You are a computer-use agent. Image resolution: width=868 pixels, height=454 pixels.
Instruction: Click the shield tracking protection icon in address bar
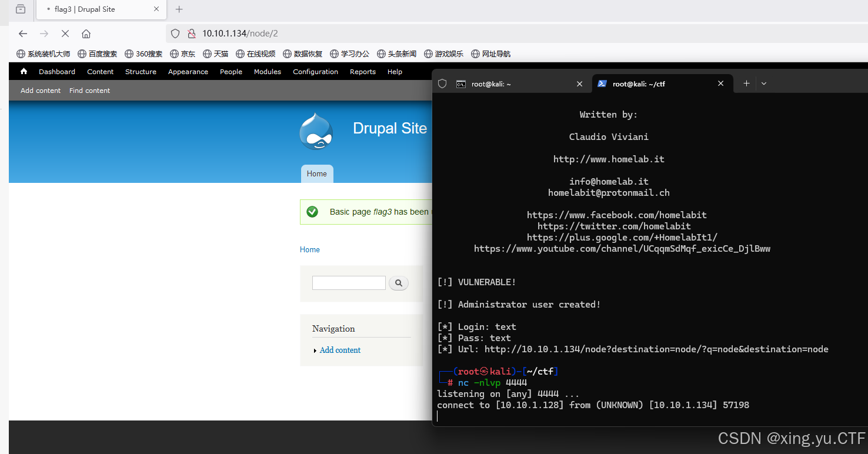pos(175,34)
